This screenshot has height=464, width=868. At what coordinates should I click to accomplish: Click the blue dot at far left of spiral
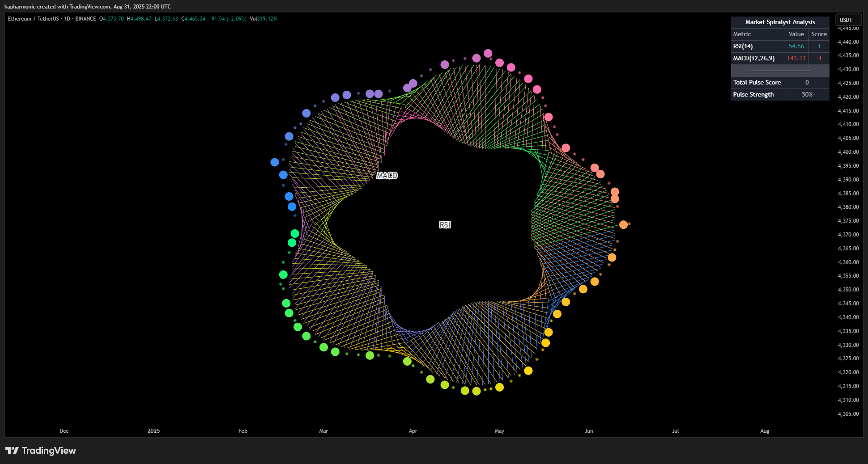point(275,162)
